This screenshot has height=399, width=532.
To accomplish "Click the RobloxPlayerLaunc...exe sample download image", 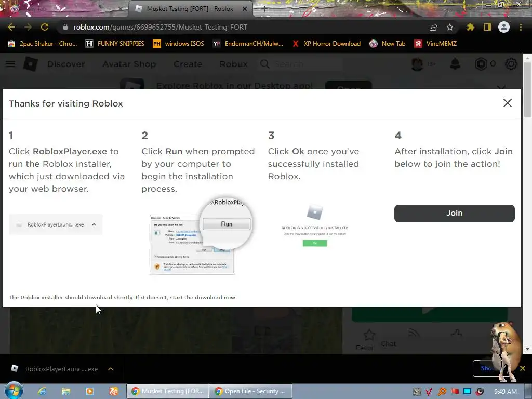I will [x=56, y=224].
